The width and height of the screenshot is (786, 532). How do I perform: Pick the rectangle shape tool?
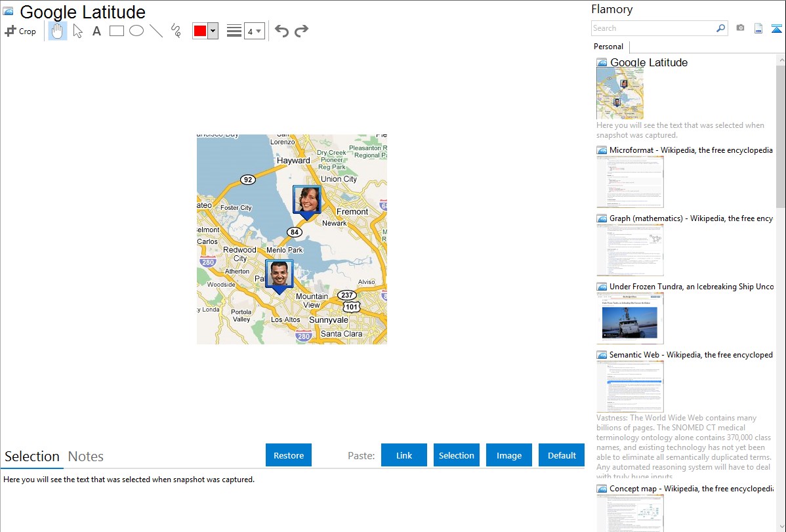tap(117, 31)
